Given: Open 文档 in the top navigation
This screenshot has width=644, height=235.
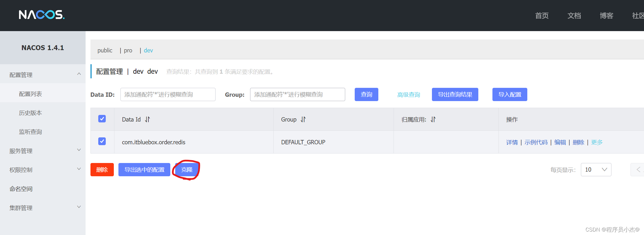Looking at the screenshot, I should point(574,16).
